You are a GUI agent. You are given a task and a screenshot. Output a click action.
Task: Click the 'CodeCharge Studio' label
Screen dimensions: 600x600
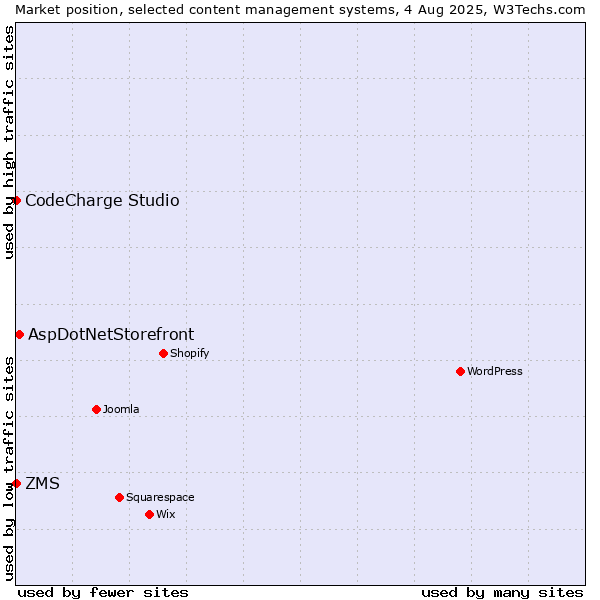pos(102,201)
